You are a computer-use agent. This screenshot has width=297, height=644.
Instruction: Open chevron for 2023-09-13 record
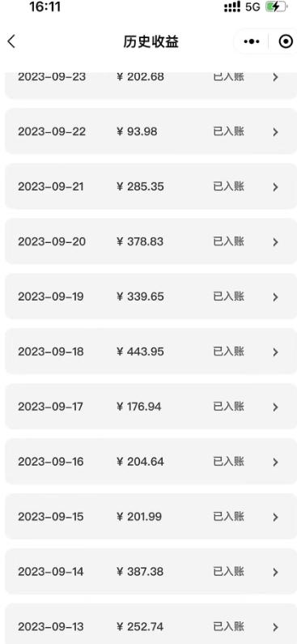point(276,627)
